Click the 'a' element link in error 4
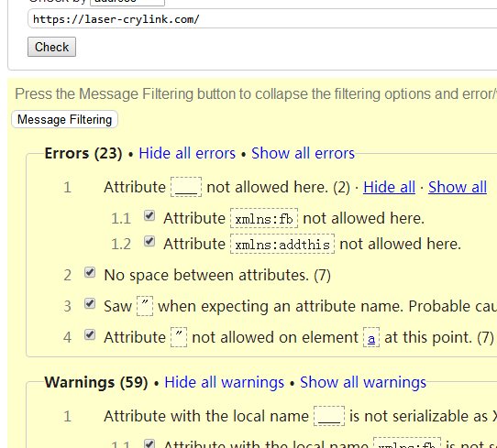Image resolution: width=497 pixels, height=448 pixels. pyautogui.click(x=371, y=338)
